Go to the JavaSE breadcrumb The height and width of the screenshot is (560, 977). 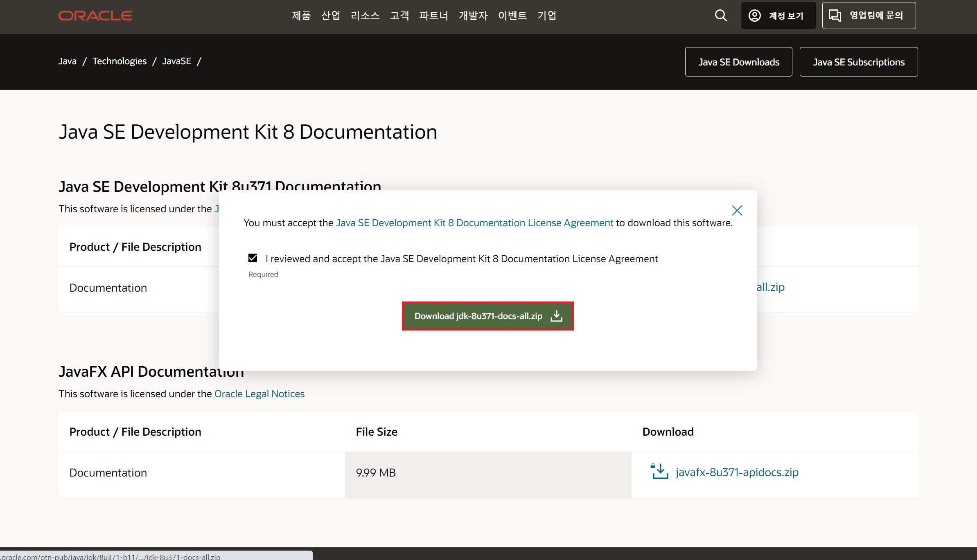pyautogui.click(x=177, y=61)
